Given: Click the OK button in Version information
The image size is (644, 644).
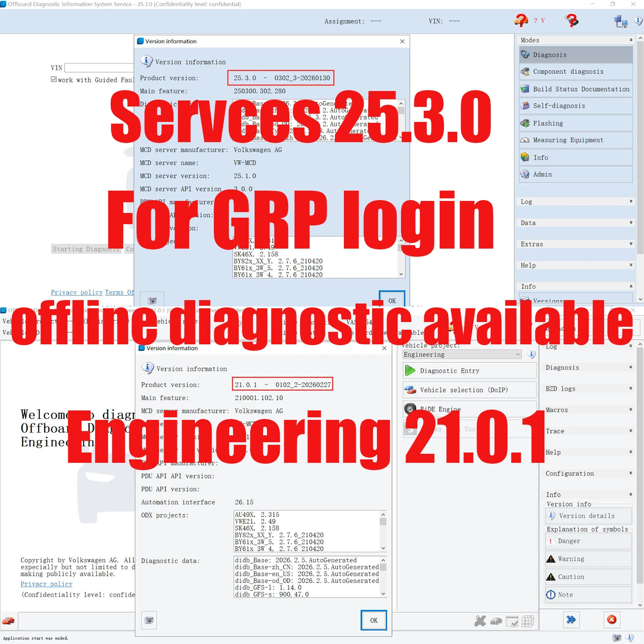Looking at the screenshot, I should (x=373, y=620).
